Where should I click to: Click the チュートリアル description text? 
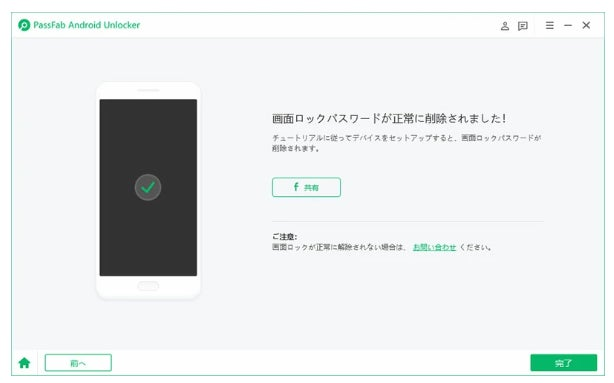[406, 143]
